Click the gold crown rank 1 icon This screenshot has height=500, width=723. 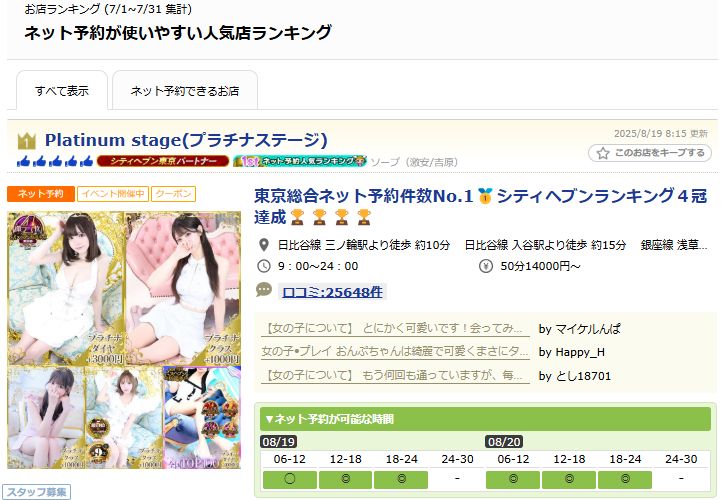26,141
